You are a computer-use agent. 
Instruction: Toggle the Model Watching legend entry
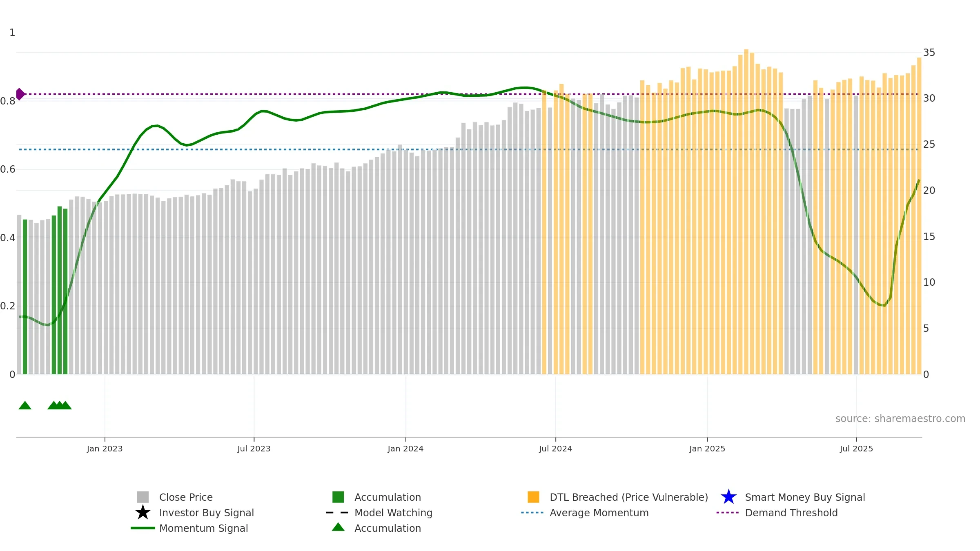click(379, 513)
